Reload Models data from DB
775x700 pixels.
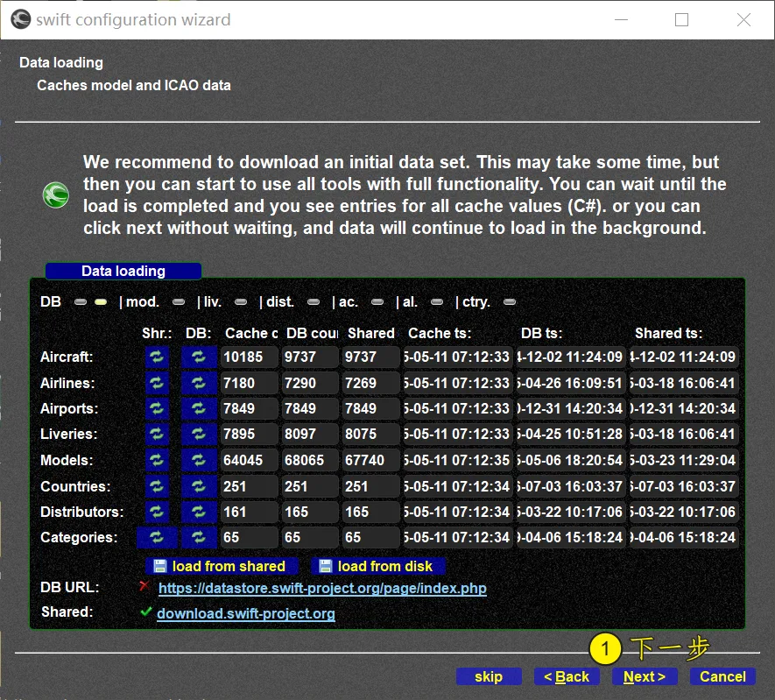pyautogui.click(x=199, y=460)
